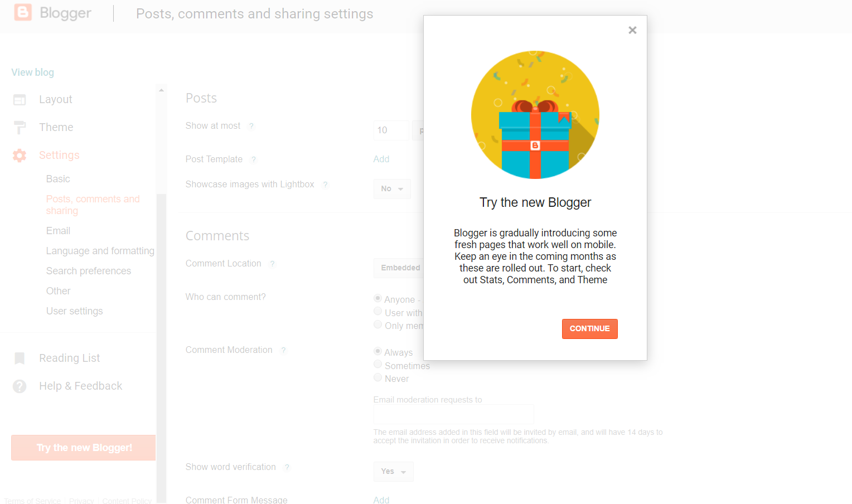Image resolution: width=852 pixels, height=504 pixels.
Task: Close the Try the new Blogger dialog
Action: tap(632, 30)
